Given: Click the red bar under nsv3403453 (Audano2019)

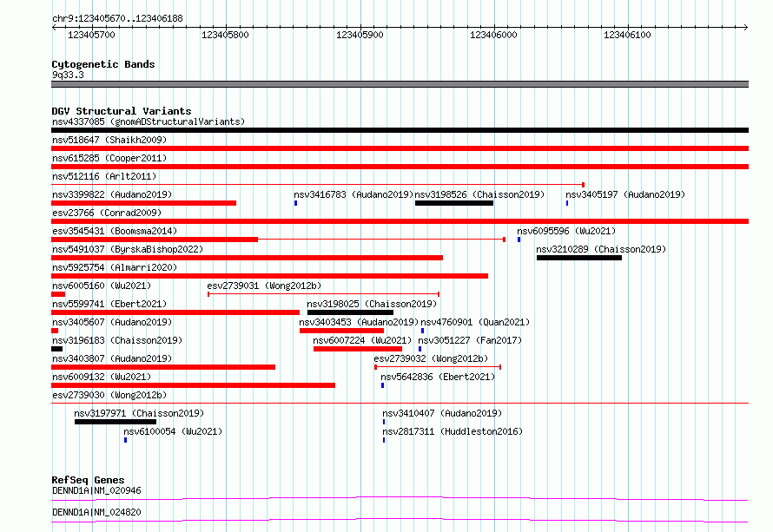Looking at the screenshot, I should (x=341, y=331).
